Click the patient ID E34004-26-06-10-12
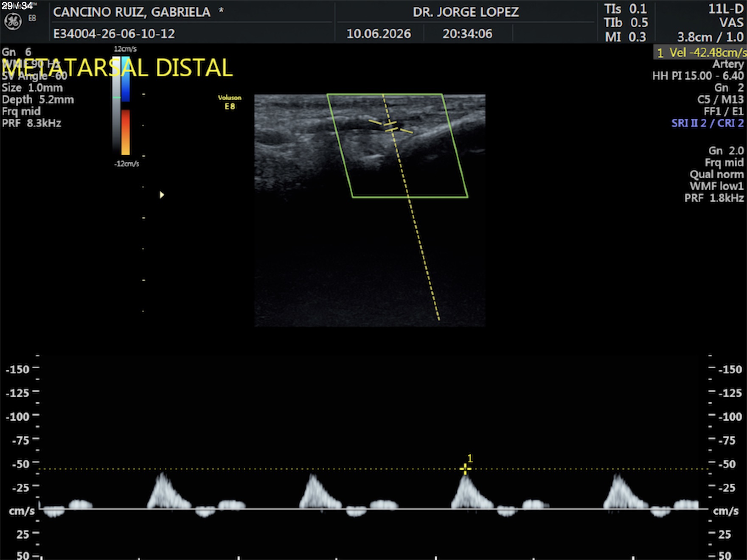 click(x=114, y=34)
